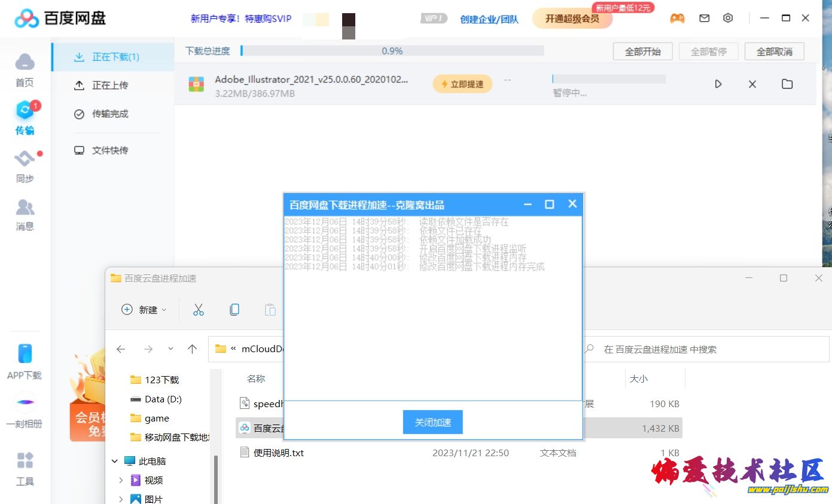Click 全部开始 to start all downloads
Screen dimensions: 832x504
point(642,51)
